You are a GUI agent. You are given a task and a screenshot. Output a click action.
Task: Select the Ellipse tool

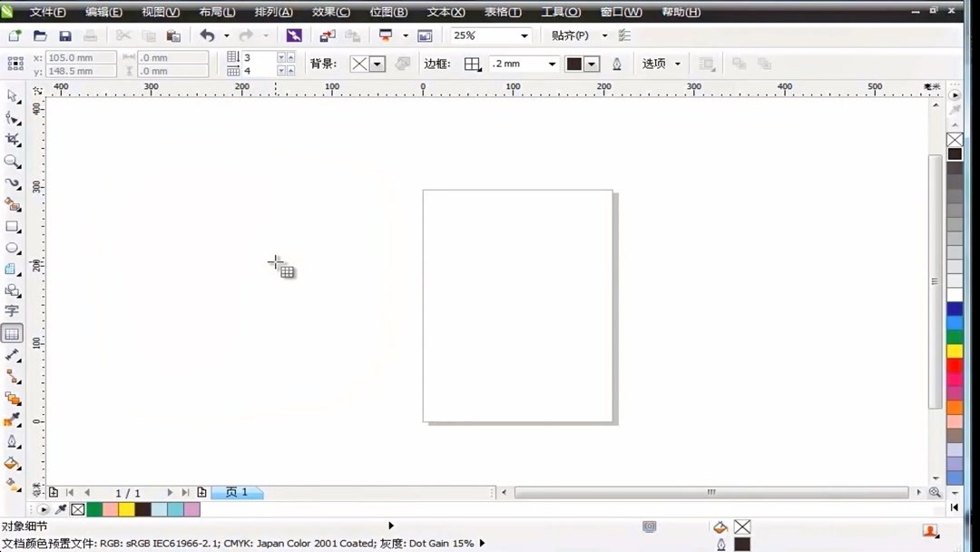(x=13, y=248)
